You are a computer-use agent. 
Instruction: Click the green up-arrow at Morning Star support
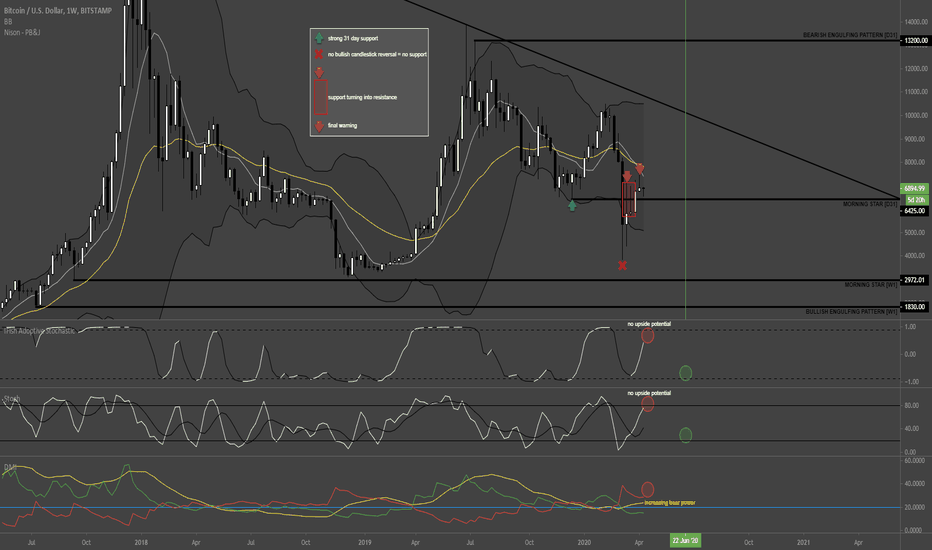[572, 205]
